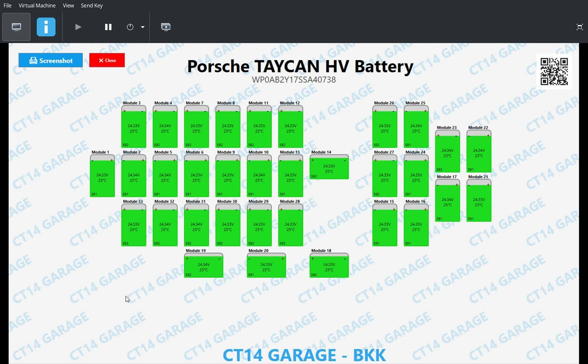Click the horizontal Module 20 battery cell
This screenshot has width=588, height=364.
tap(266, 265)
